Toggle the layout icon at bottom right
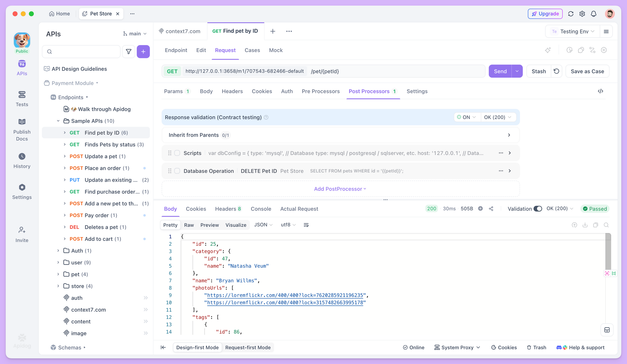 click(607, 330)
